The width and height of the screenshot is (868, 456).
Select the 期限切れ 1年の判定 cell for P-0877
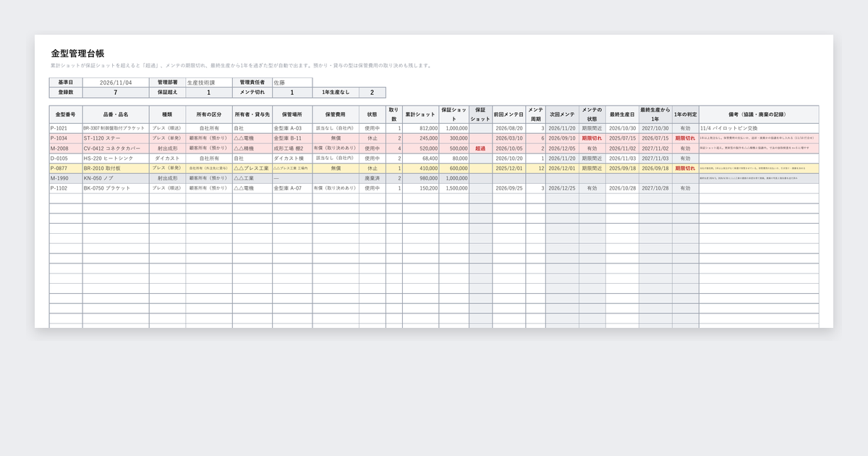click(x=685, y=168)
